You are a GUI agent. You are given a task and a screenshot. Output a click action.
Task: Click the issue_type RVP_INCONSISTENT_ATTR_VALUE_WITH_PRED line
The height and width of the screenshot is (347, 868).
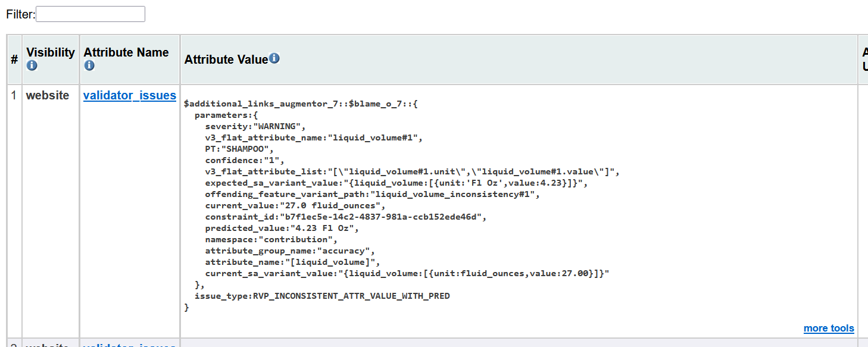click(x=322, y=296)
